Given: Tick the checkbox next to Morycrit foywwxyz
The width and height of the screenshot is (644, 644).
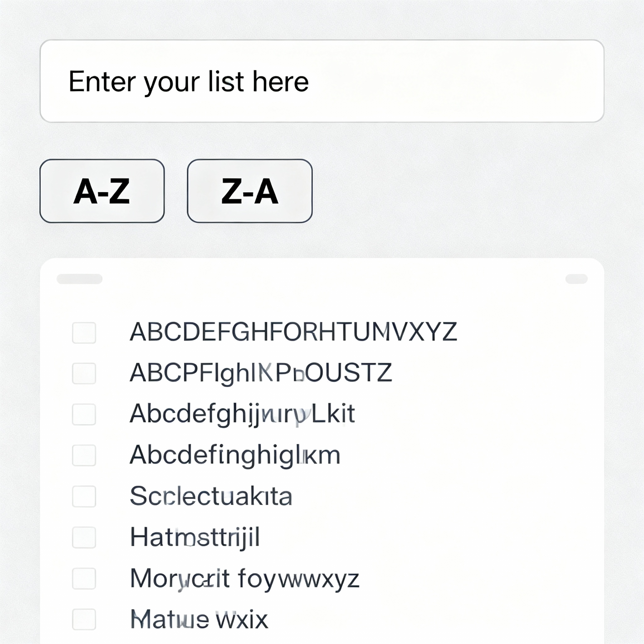Looking at the screenshot, I should 84,578.
